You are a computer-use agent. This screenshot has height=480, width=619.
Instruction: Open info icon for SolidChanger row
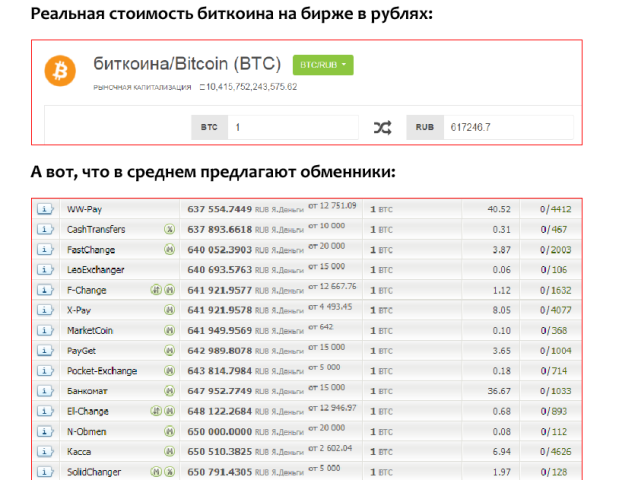[x=45, y=472]
